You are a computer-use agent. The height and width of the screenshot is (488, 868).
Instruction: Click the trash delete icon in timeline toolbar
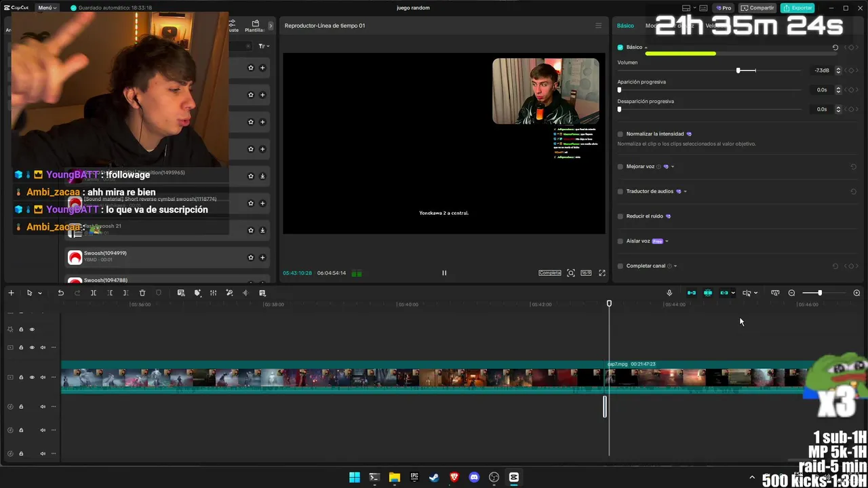coord(142,293)
